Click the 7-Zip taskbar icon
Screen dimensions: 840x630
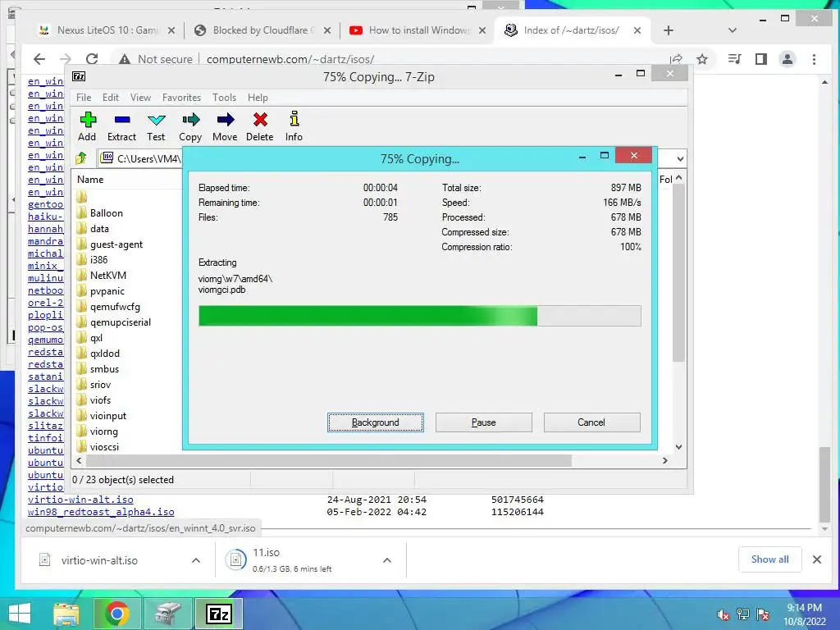(218, 614)
